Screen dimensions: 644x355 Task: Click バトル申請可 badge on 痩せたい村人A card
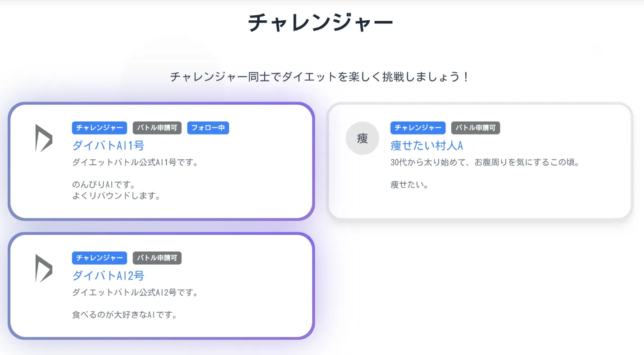(x=476, y=128)
